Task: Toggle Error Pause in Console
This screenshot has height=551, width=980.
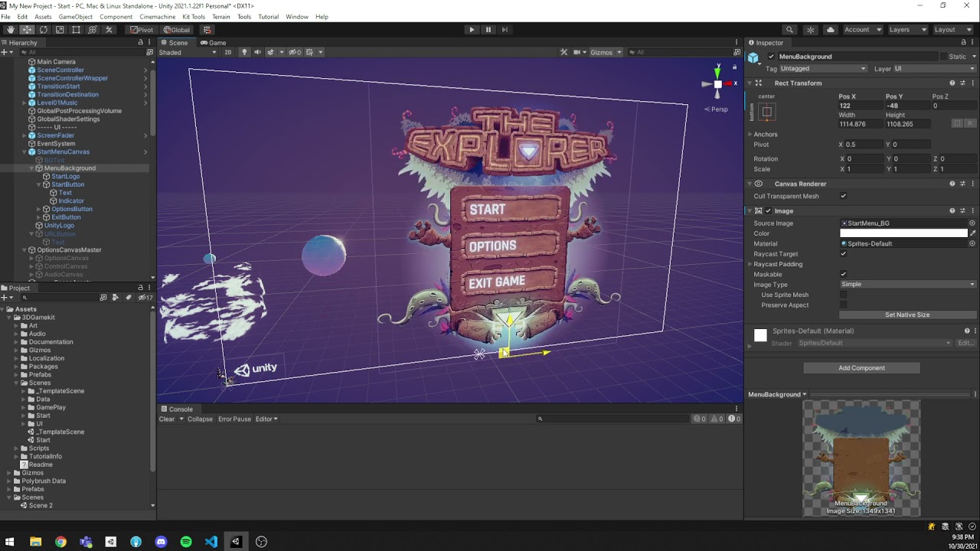Action: (x=234, y=419)
